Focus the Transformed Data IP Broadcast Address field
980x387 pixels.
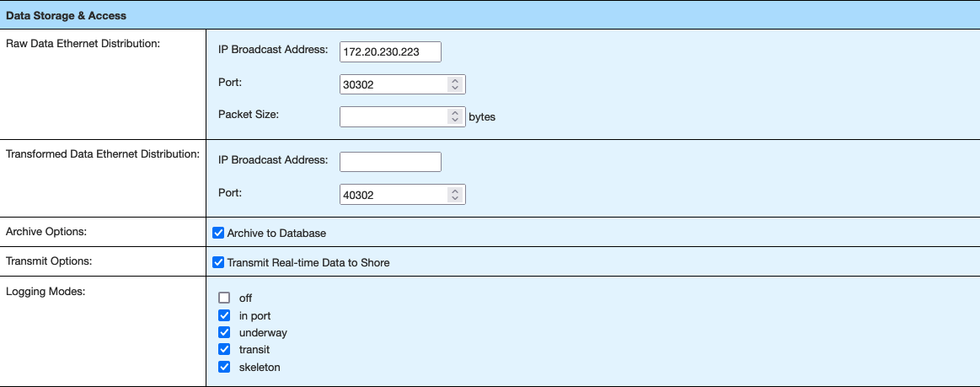point(390,162)
